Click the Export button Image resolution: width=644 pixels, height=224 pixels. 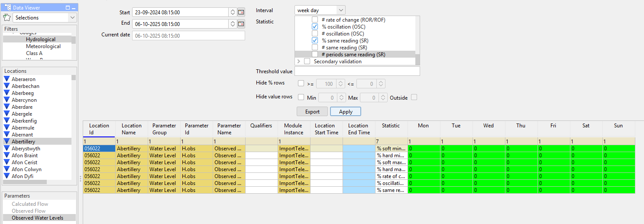[312, 111]
